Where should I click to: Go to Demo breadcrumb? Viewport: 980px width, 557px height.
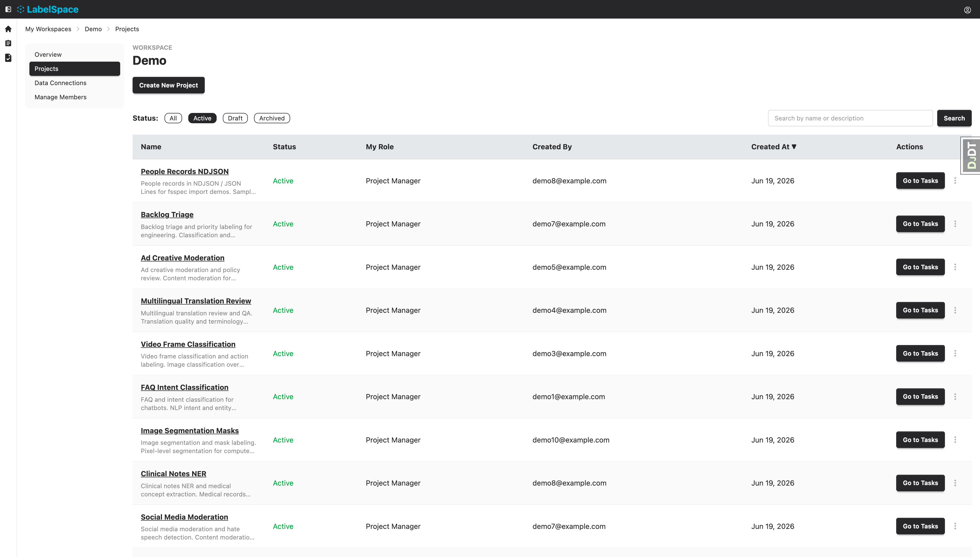pyautogui.click(x=93, y=29)
